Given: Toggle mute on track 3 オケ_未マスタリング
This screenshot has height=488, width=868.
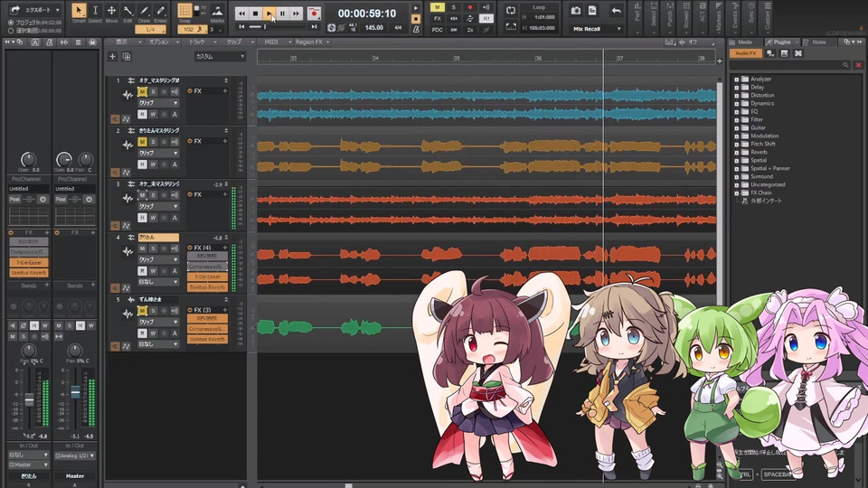Looking at the screenshot, I should [x=142, y=195].
